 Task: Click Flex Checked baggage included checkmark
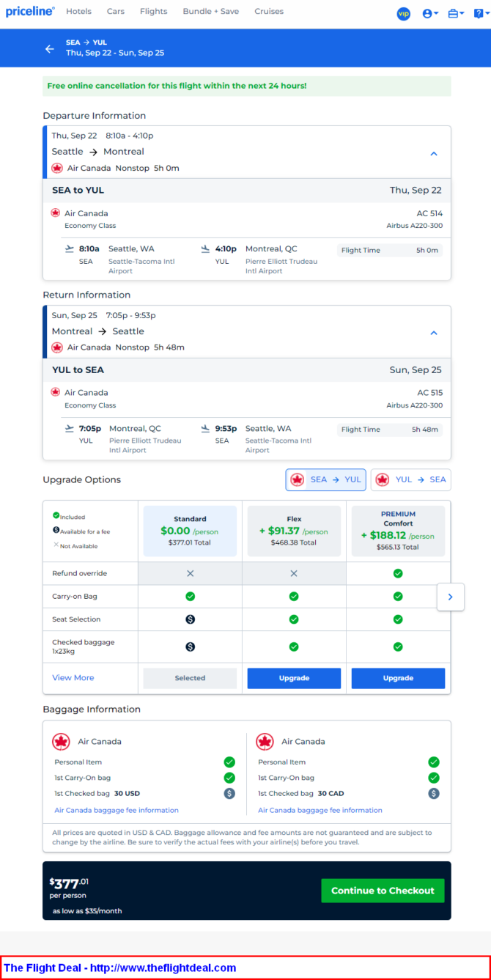(294, 646)
